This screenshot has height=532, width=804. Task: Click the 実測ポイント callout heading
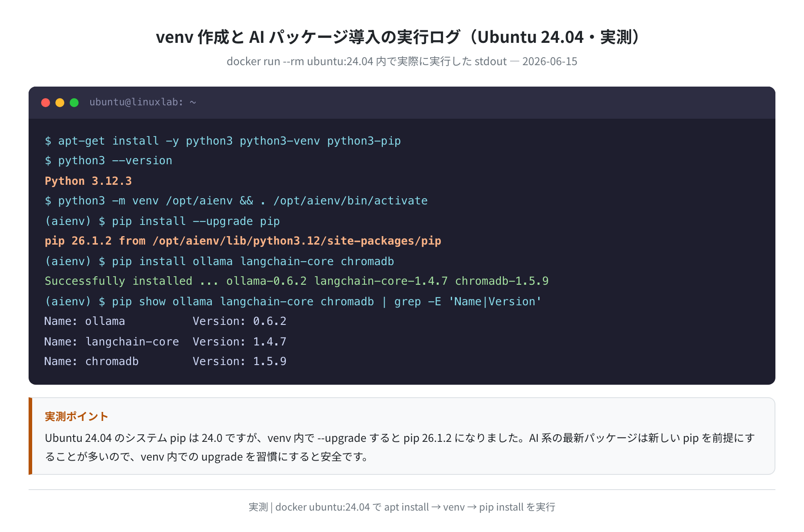point(76,416)
